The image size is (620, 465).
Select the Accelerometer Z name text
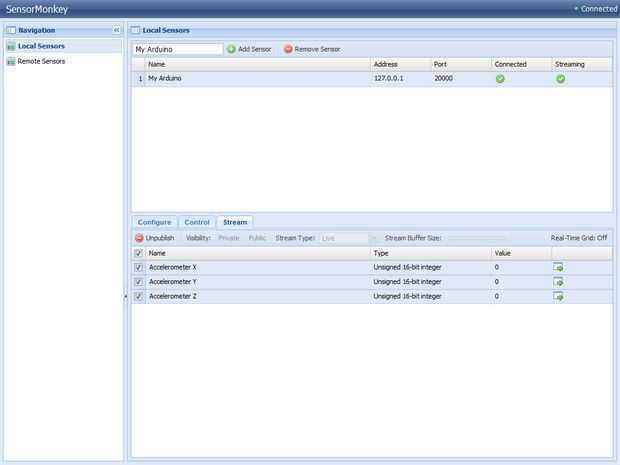click(172, 296)
